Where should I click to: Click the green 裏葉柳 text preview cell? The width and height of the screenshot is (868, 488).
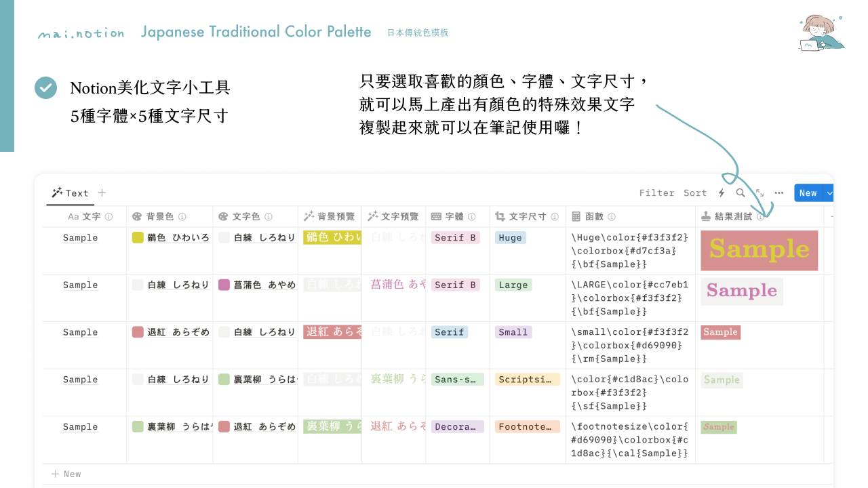click(397, 380)
